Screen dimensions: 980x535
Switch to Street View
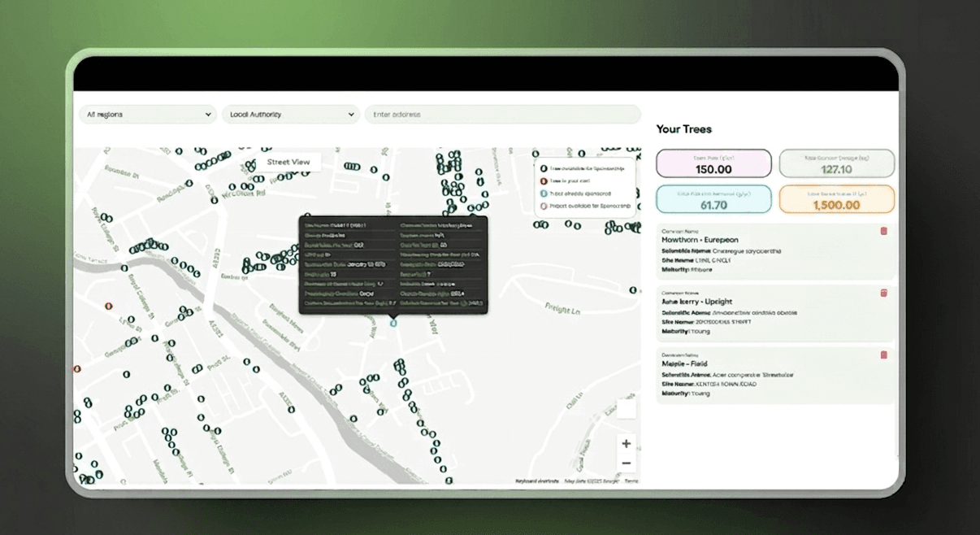pos(289,161)
